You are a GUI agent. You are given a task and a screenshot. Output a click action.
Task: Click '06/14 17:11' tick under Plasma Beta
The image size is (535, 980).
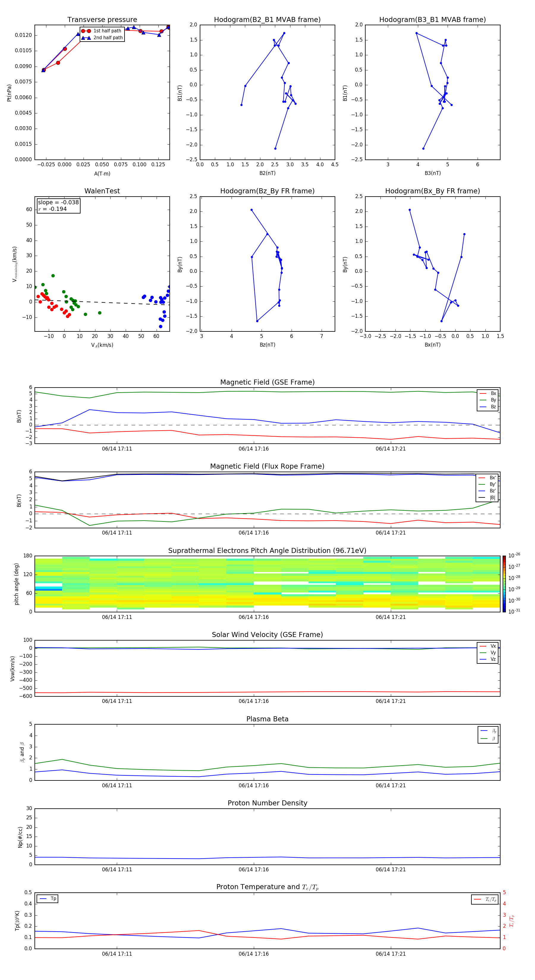117,785
